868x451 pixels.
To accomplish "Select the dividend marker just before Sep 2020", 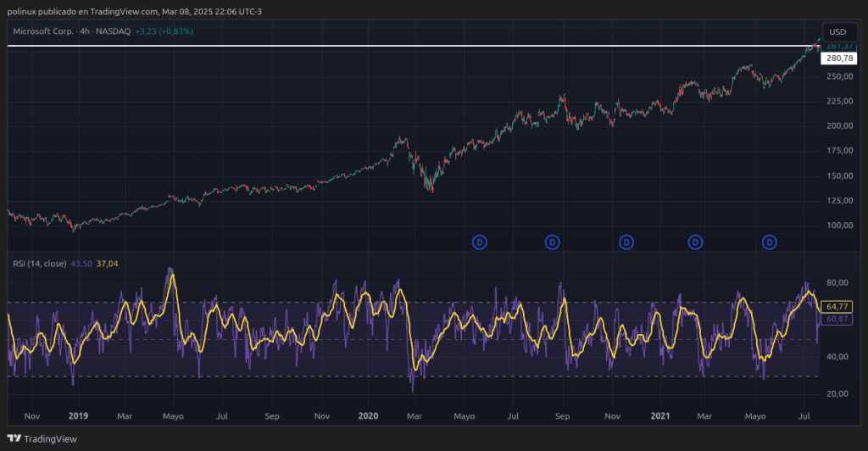I will click(552, 242).
